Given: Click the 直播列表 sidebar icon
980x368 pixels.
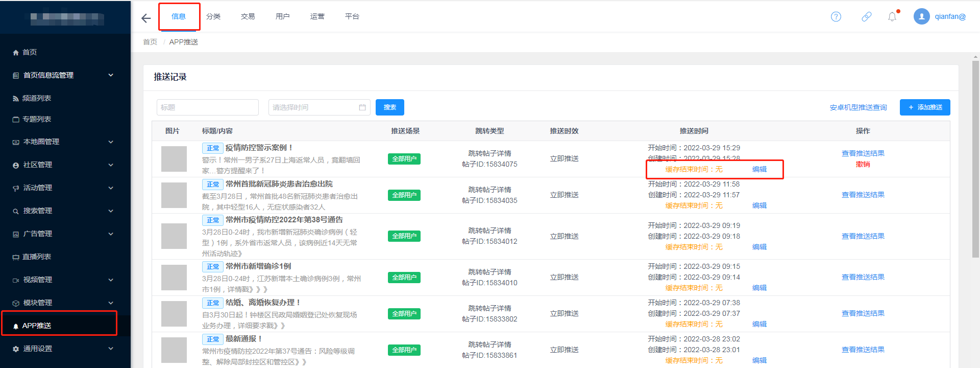Looking at the screenshot, I should (x=16, y=257).
